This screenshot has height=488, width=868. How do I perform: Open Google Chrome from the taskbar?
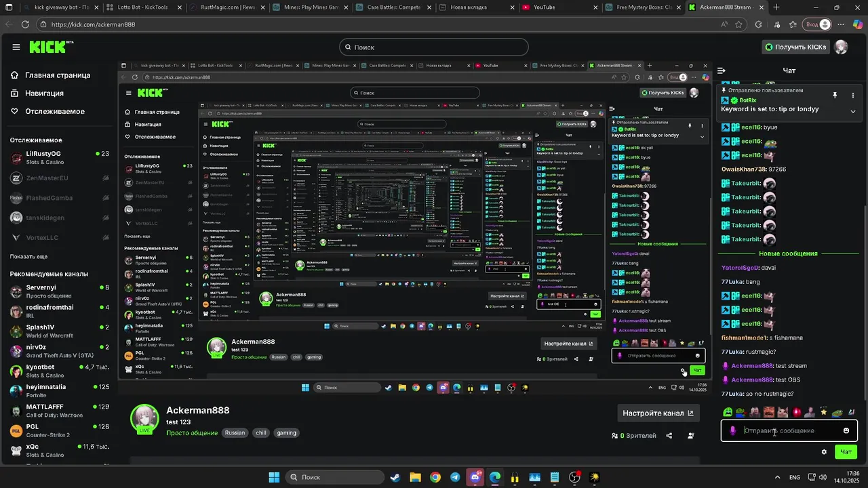(x=435, y=477)
